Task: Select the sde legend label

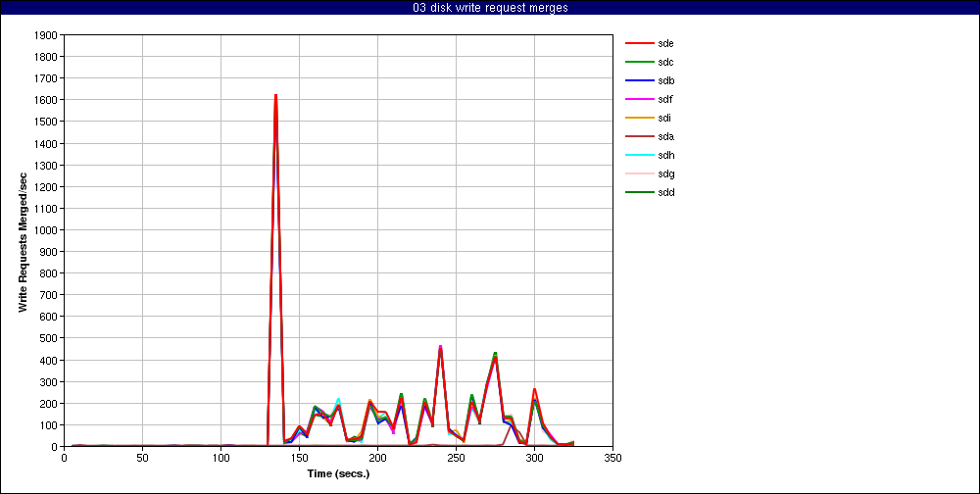Action: click(665, 43)
